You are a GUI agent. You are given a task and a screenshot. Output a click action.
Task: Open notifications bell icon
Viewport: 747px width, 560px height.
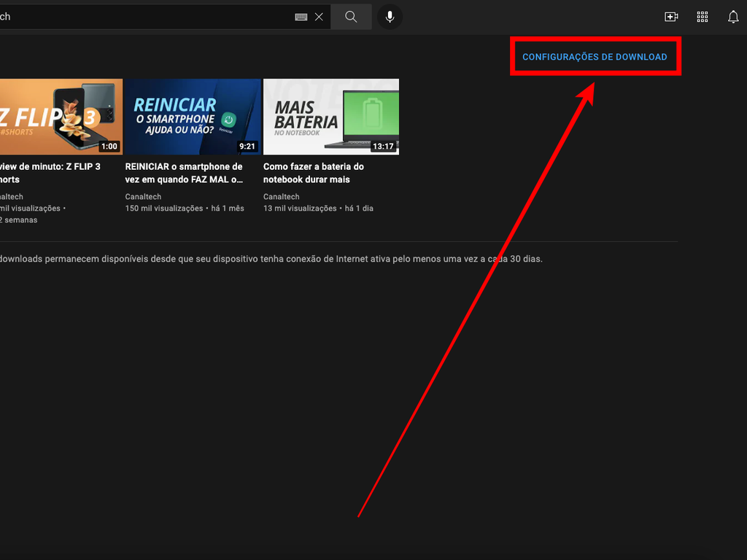733,17
